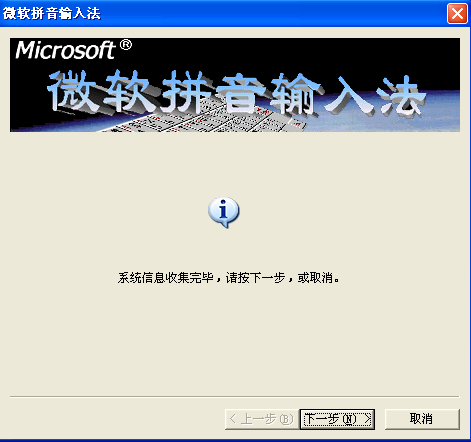Click the 微软拼音输入法 3D banner title

coord(236,92)
